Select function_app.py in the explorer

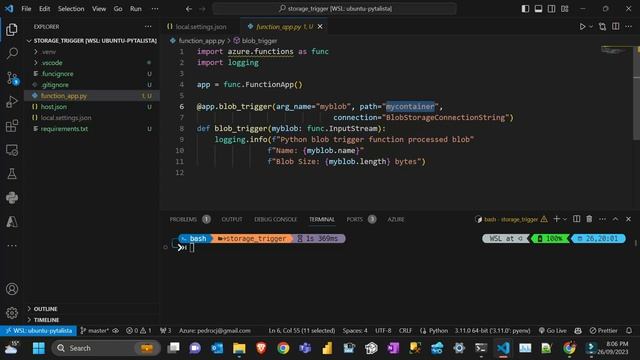pos(92,96)
